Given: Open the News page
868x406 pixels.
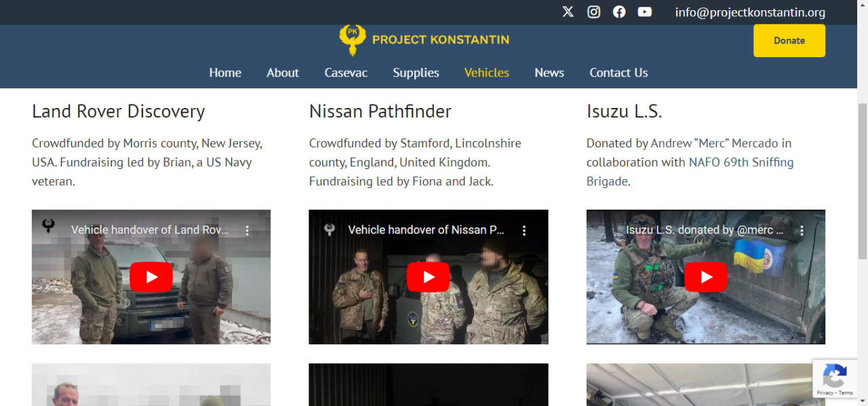Looking at the screenshot, I should pos(549,73).
